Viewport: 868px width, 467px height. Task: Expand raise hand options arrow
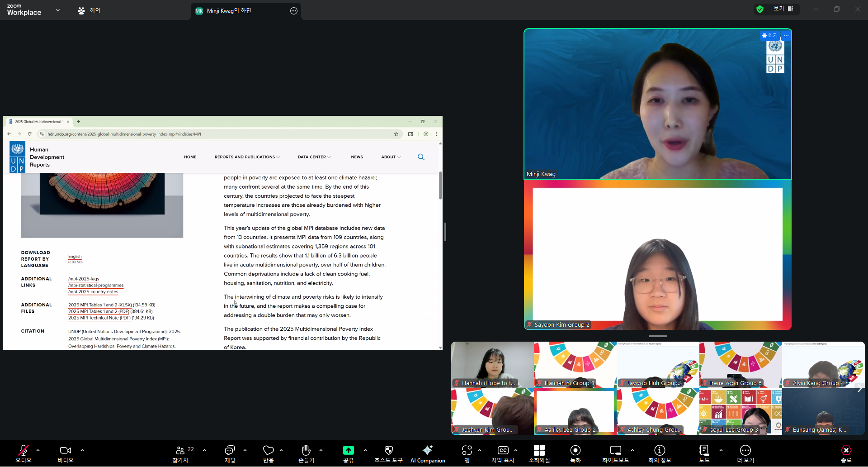[321, 450]
